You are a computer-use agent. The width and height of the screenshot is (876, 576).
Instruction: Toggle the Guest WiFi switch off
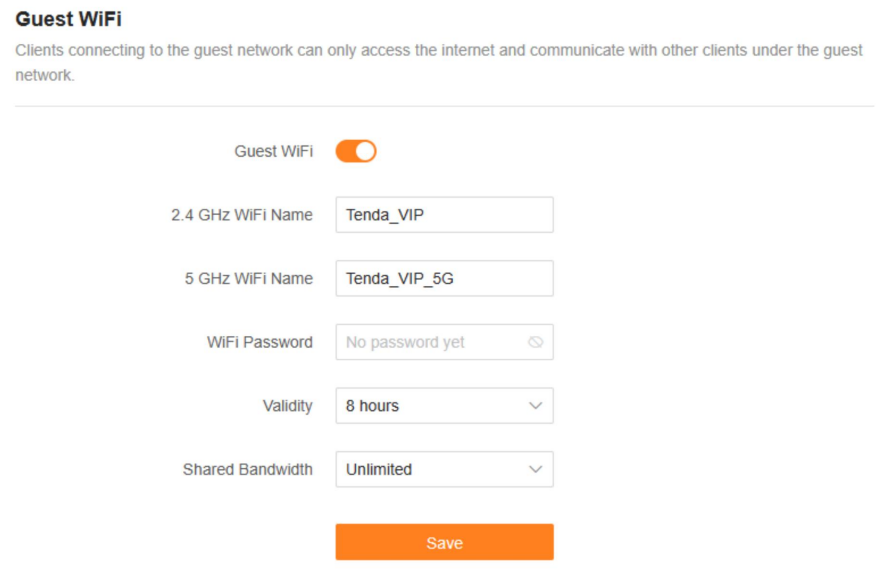(x=355, y=151)
